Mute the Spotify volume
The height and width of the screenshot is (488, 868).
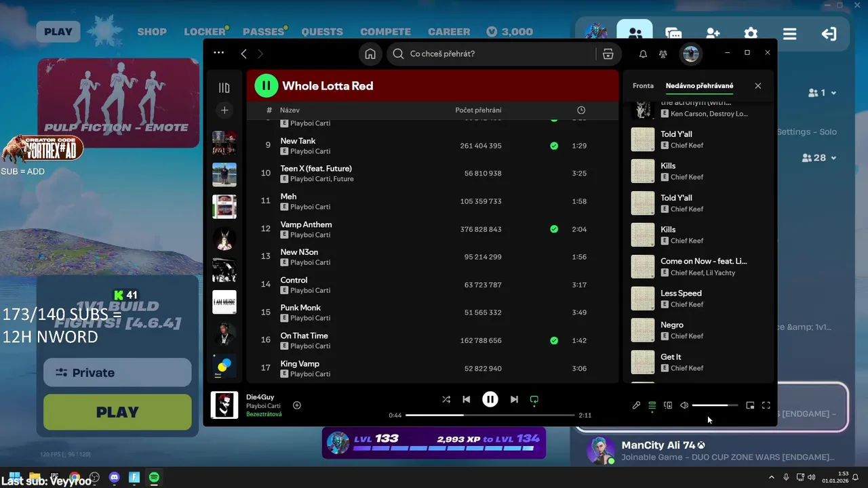pos(684,405)
